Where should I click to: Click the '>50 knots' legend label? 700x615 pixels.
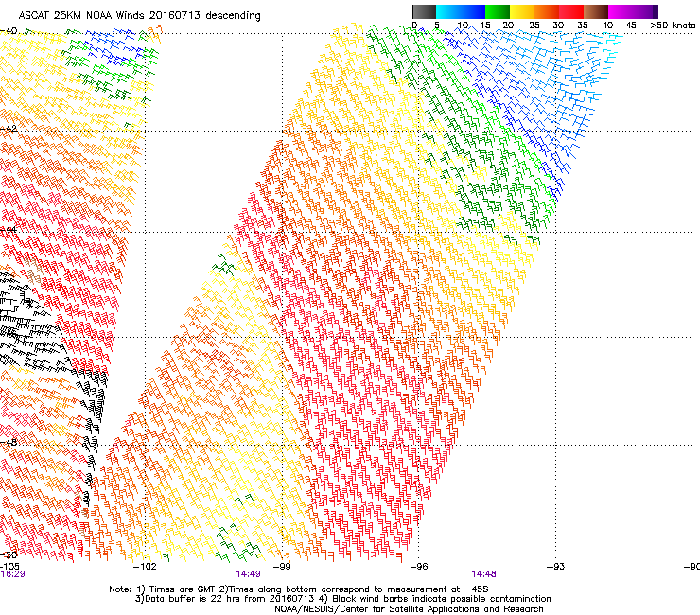(673, 25)
